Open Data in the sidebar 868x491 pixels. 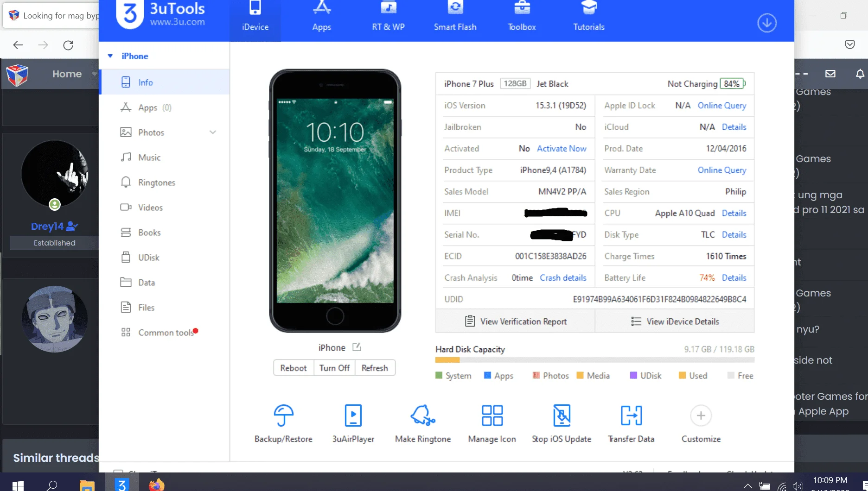click(x=165, y=283)
